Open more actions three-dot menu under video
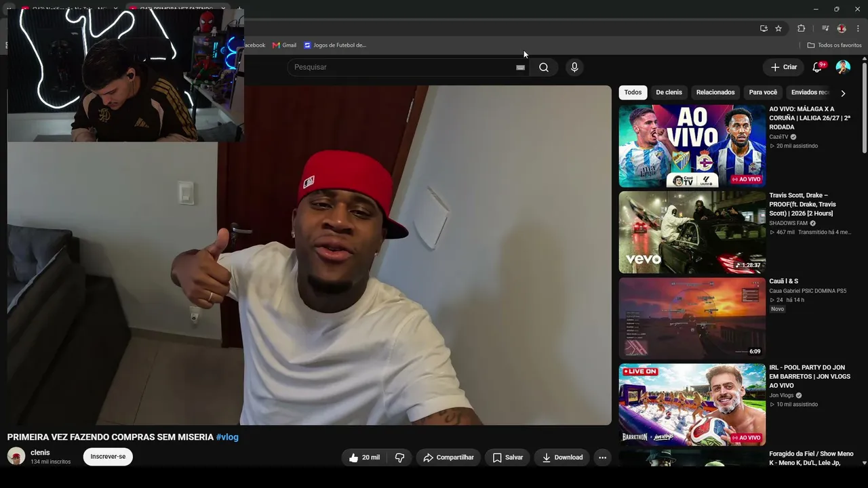 [602, 457]
